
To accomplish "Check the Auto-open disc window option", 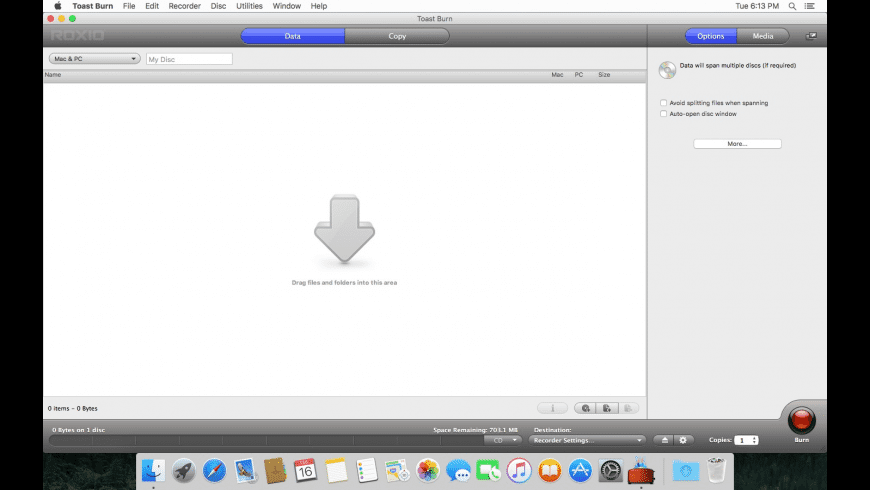I will tap(664, 114).
